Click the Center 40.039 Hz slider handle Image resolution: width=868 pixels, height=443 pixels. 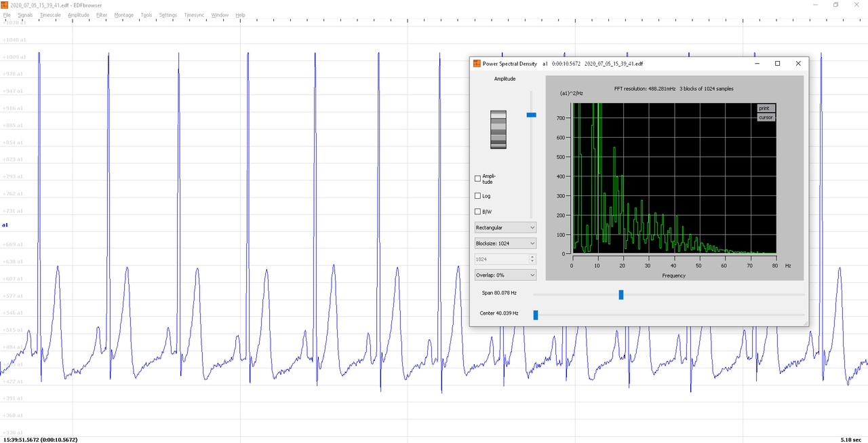click(x=536, y=315)
